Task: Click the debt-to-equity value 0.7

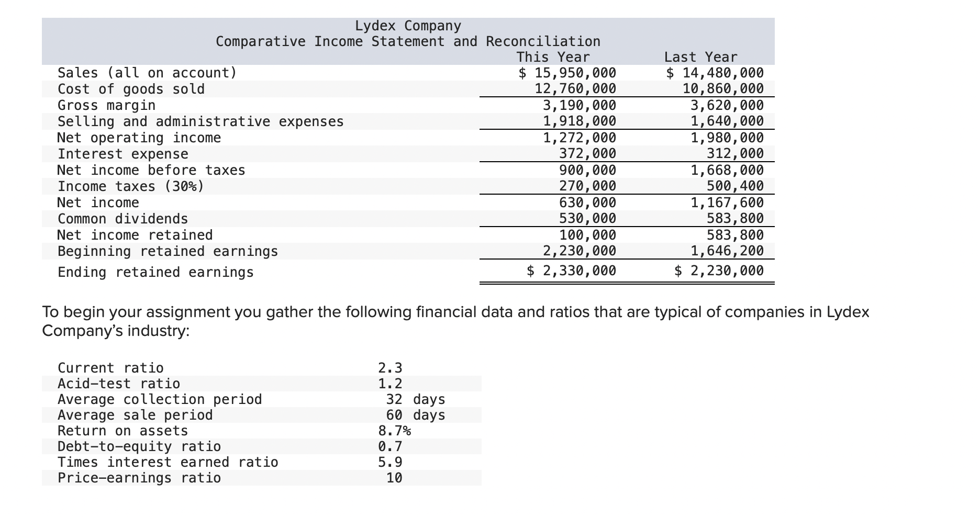Action: (x=390, y=446)
